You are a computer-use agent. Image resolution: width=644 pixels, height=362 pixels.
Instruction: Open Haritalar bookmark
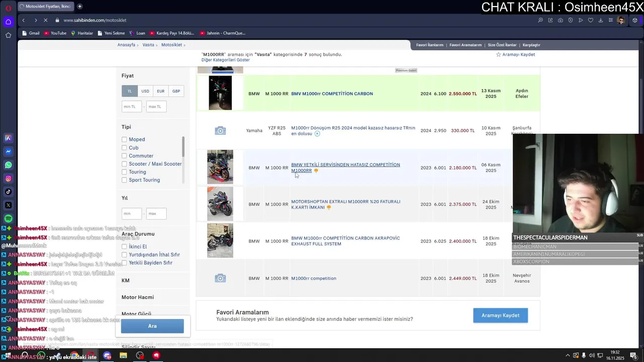click(x=82, y=33)
